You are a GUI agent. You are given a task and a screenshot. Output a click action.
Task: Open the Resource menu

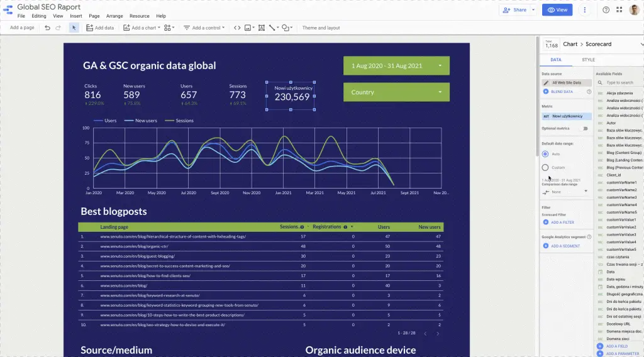[139, 16]
